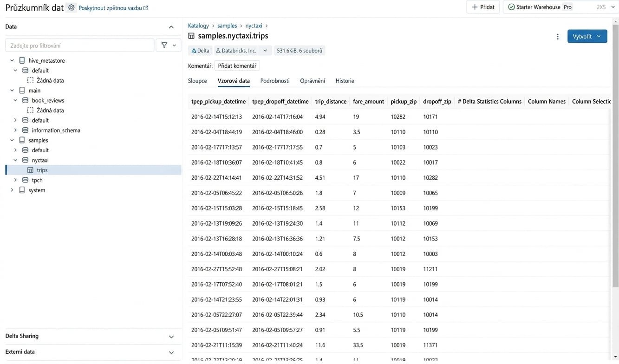Viewport: 619px width, 364px height.
Task: Expand the tpch schema node
Action: (15, 180)
